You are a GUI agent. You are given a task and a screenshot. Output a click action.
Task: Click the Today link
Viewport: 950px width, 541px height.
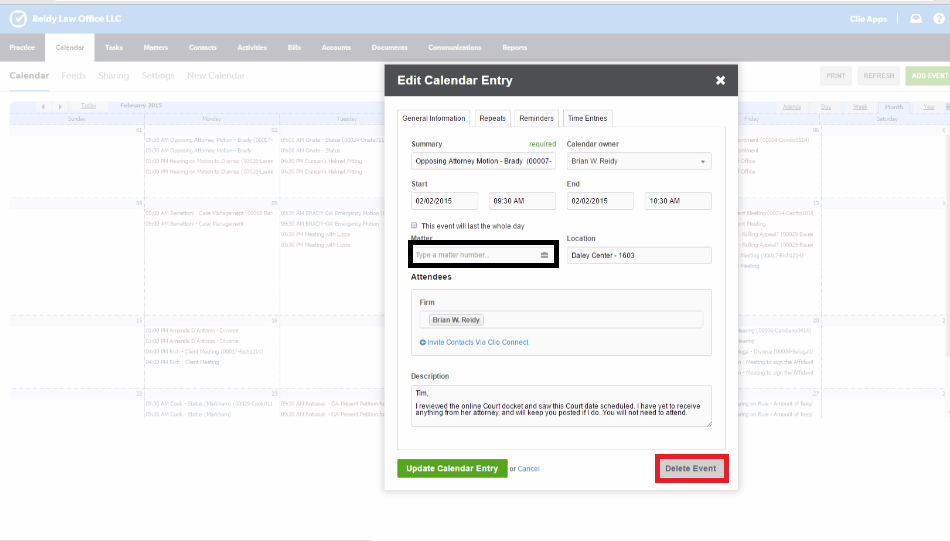tap(88, 105)
